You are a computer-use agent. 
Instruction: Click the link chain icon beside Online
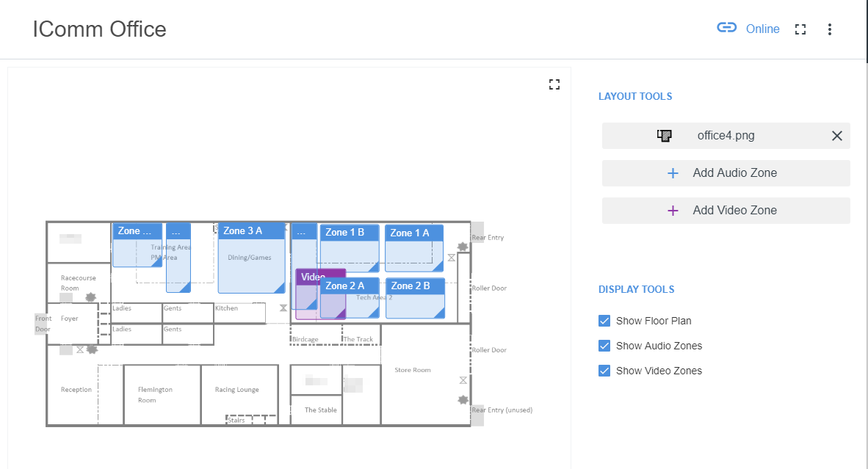pos(726,29)
